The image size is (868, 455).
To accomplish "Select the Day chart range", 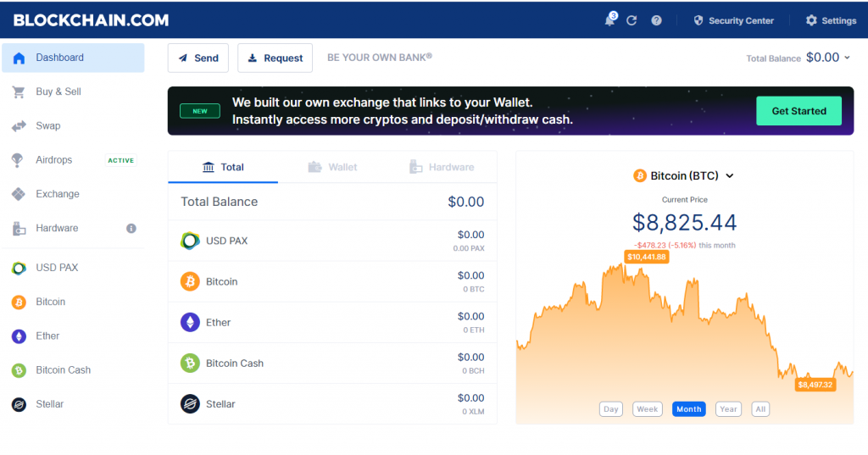I will (610, 409).
